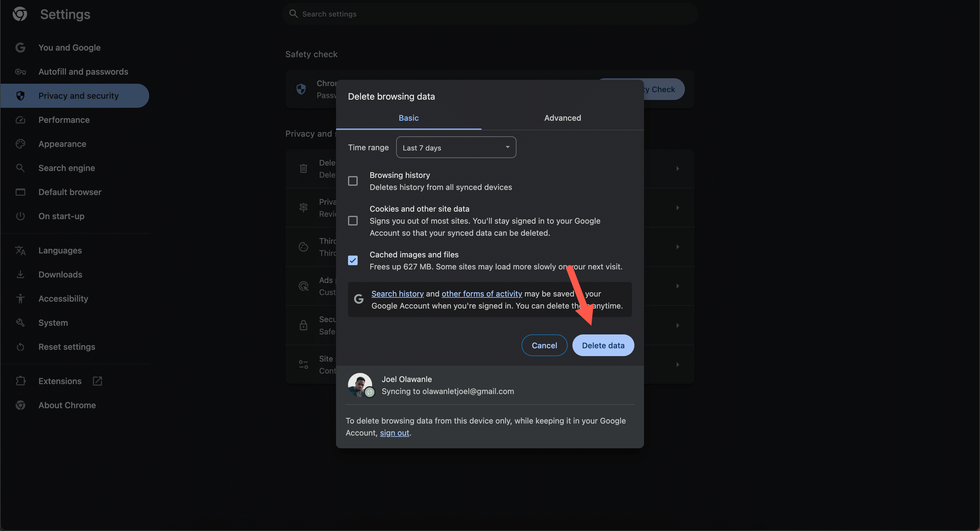980x531 pixels.
Task: Click the Safety Check button behind the dialog
Action: (x=664, y=89)
